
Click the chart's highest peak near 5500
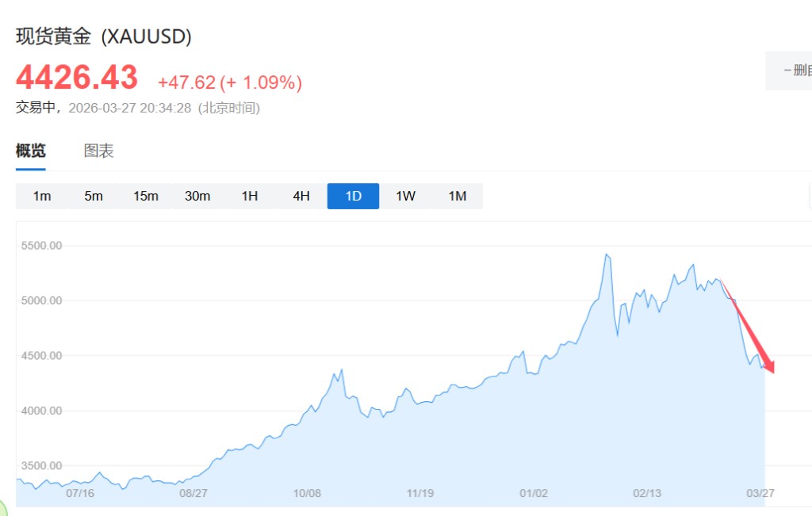607,255
